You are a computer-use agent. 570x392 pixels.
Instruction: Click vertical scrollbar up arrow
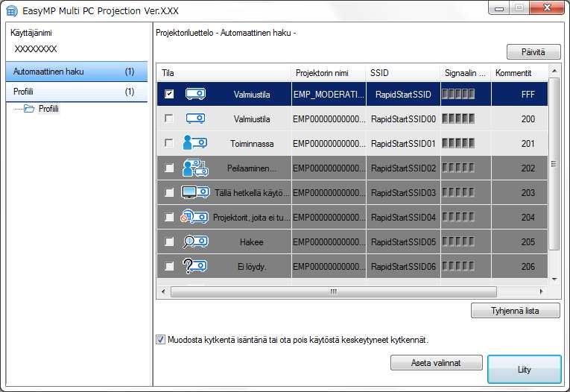[554, 71]
